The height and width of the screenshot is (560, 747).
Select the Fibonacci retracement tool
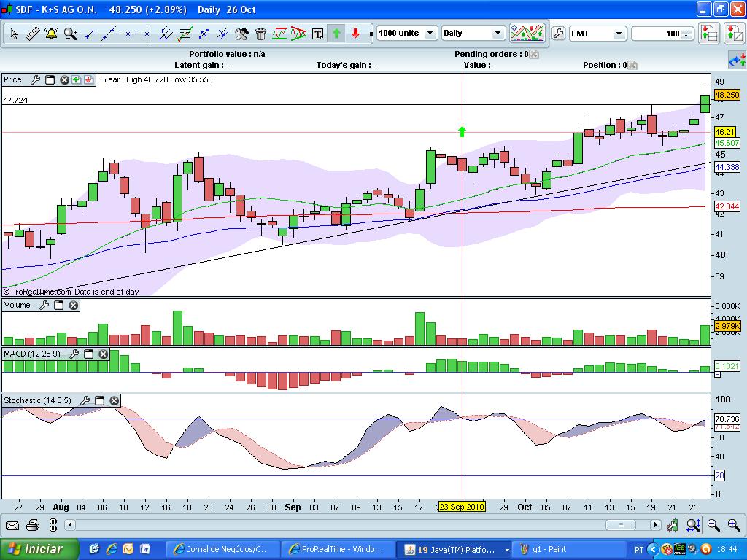[185, 34]
